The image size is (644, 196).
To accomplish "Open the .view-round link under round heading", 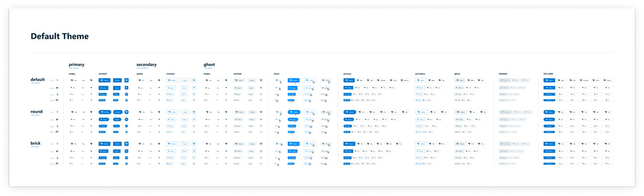I will 35,115.
